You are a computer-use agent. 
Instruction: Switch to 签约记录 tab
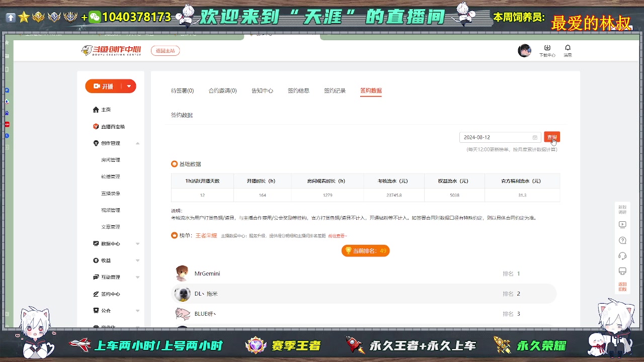point(335,91)
